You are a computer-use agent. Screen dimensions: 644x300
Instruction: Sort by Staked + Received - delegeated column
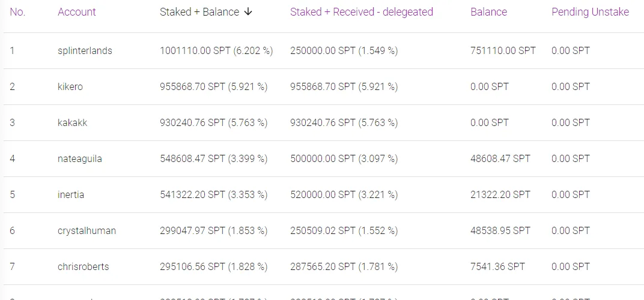[x=362, y=12]
